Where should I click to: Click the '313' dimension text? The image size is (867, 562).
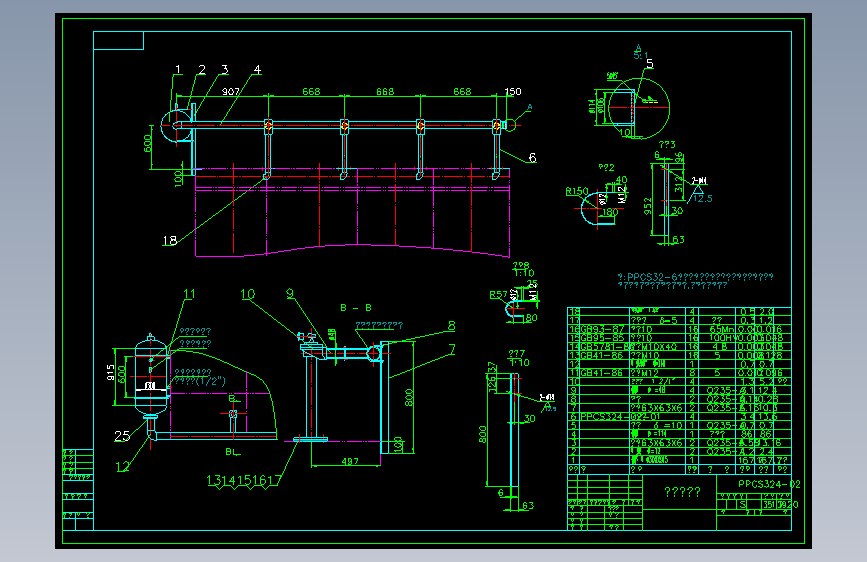pyautogui.click(x=678, y=184)
